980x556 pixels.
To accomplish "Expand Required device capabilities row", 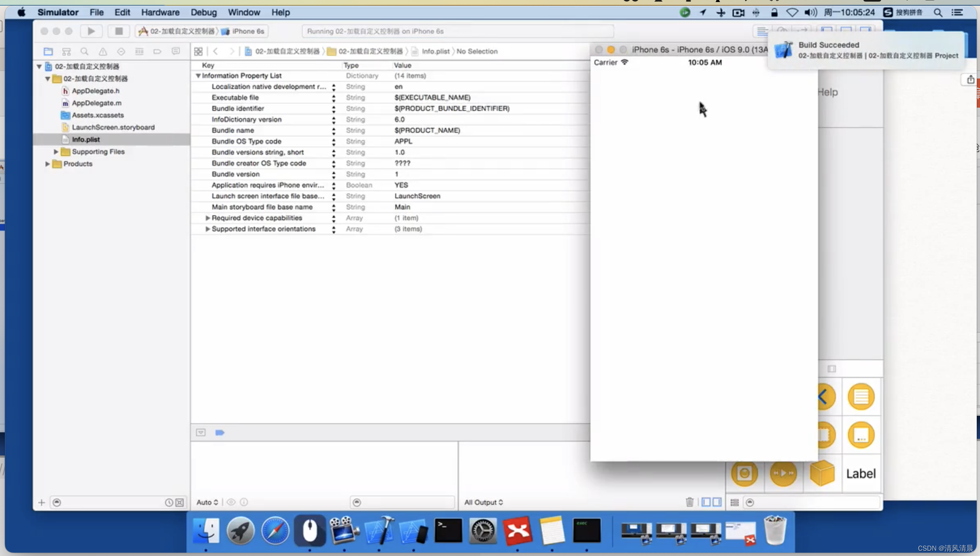I will 208,218.
